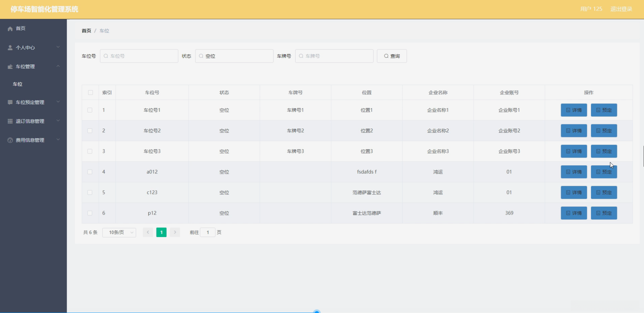Check the row for 车位号3
644x313 pixels.
point(90,151)
